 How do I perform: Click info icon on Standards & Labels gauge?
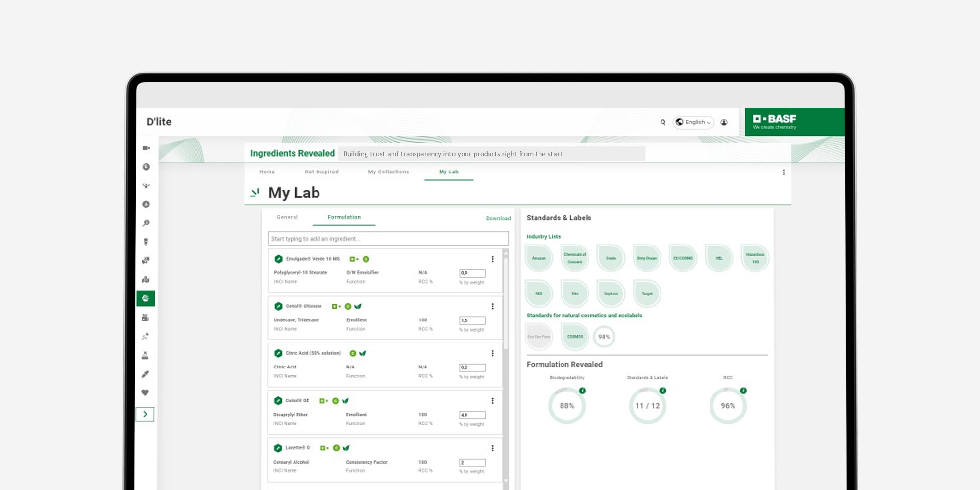point(663,391)
